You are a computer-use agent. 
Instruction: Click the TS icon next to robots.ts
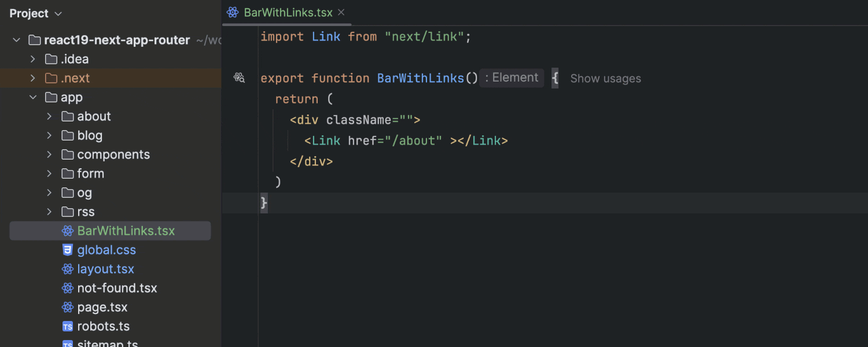[68, 326]
